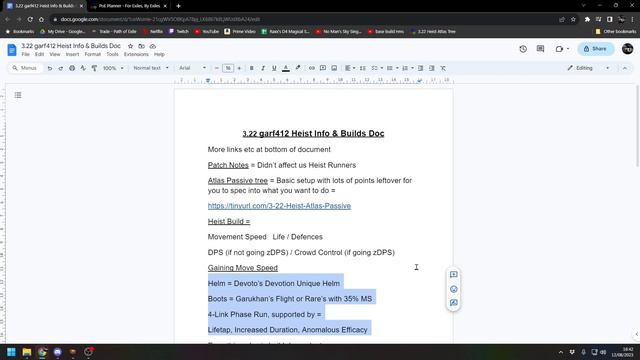Viewport: 640px width, 360px height.
Task: Open the comment history panel
Action: [540, 49]
